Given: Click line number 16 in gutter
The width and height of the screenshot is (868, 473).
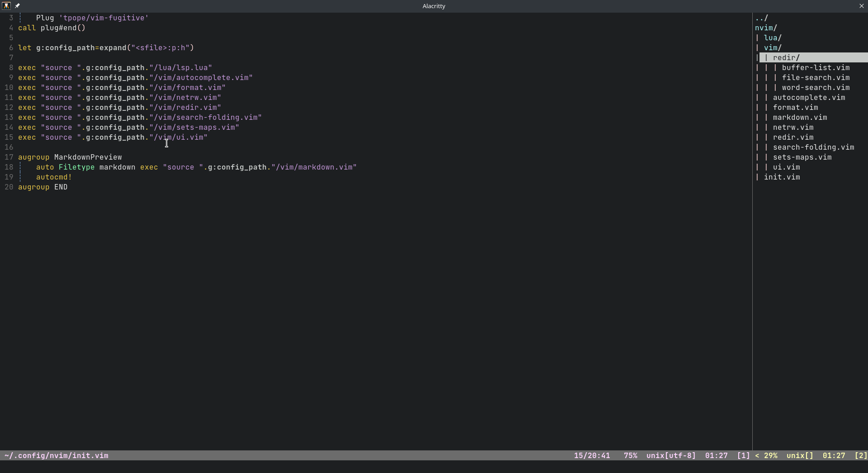Looking at the screenshot, I should point(9,147).
